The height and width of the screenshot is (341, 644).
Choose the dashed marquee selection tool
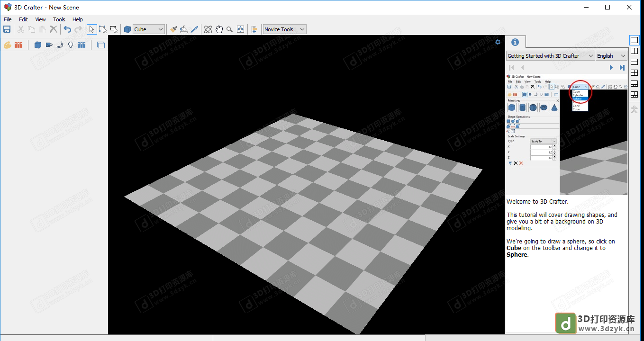tap(114, 29)
